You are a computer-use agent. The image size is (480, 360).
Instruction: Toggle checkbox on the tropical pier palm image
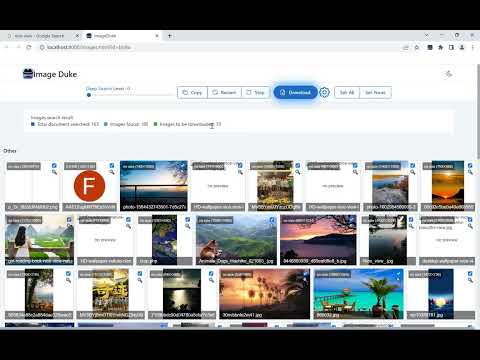coord(399,274)
